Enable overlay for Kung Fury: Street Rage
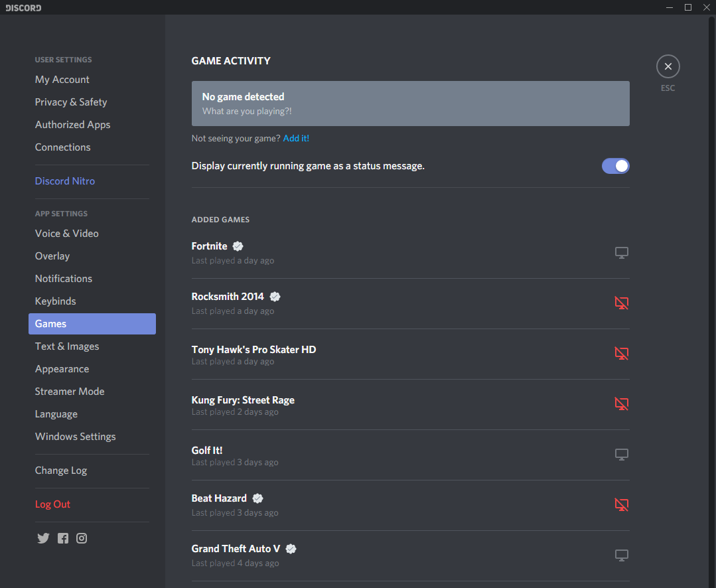This screenshot has height=588, width=716. pyautogui.click(x=621, y=404)
